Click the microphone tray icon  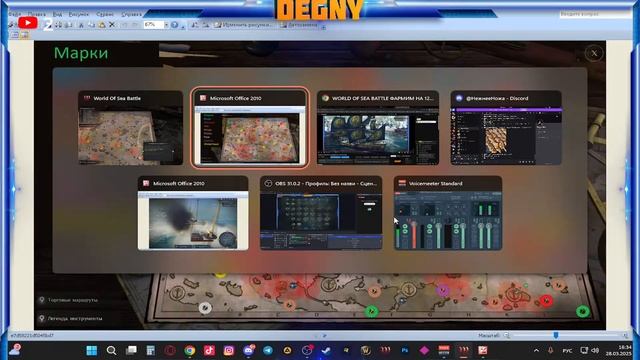551,350
